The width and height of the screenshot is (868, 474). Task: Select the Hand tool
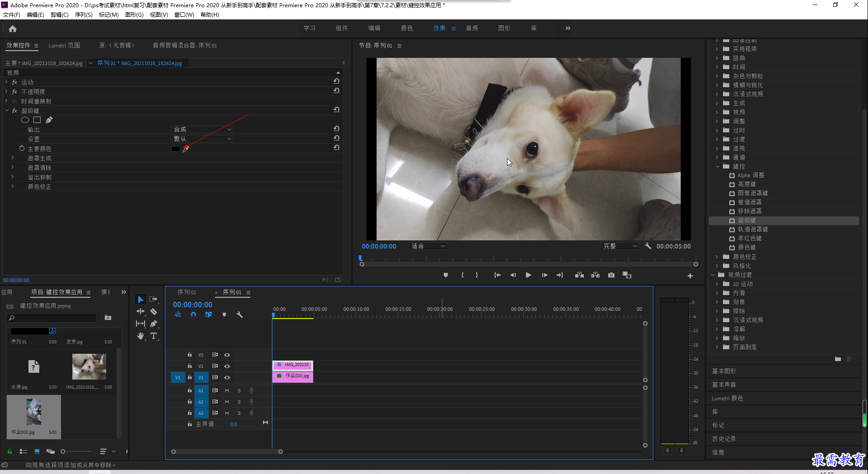(x=141, y=336)
